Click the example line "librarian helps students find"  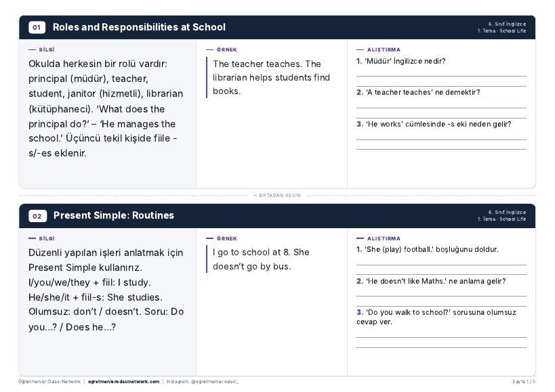click(272, 77)
